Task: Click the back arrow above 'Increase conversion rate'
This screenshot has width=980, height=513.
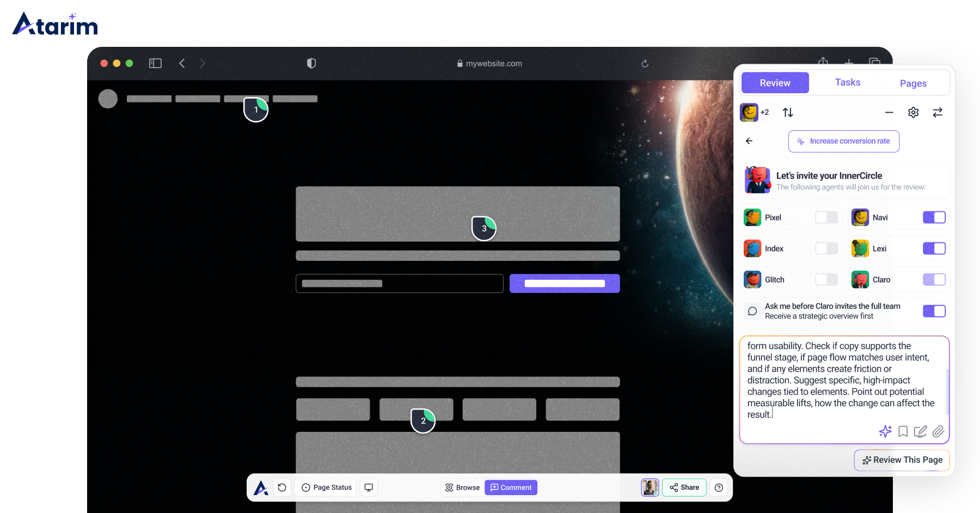Action: point(749,141)
